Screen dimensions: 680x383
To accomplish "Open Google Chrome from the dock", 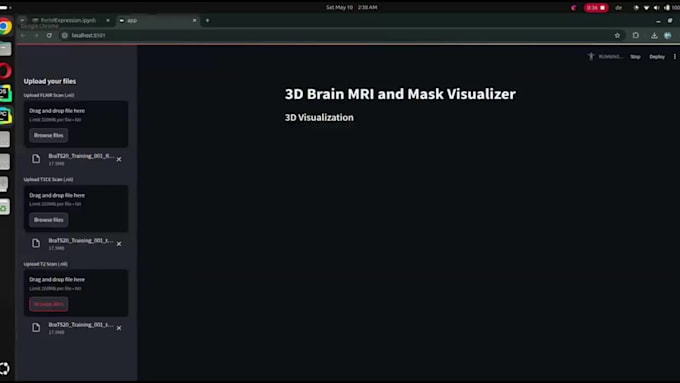I will click(x=5, y=27).
